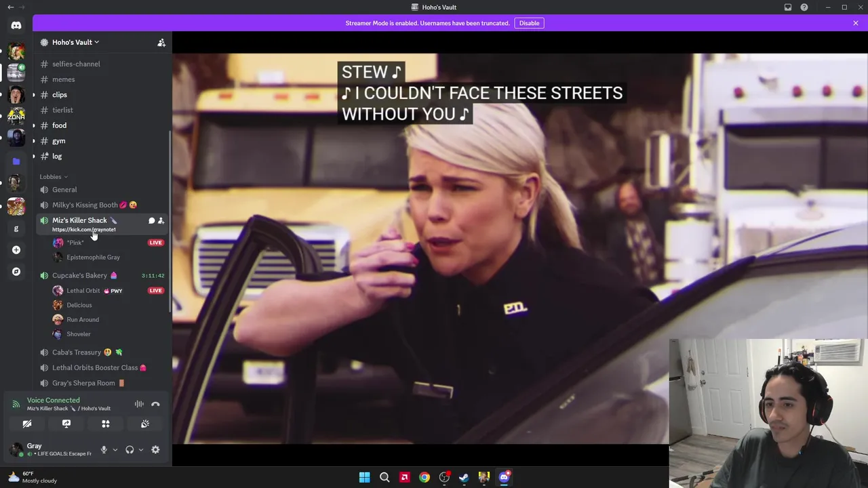This screenshot has height=488, width=868.
Task: Open the kick.com/graynote1 link
Action: pyautogui.click(x=84, y=230)
